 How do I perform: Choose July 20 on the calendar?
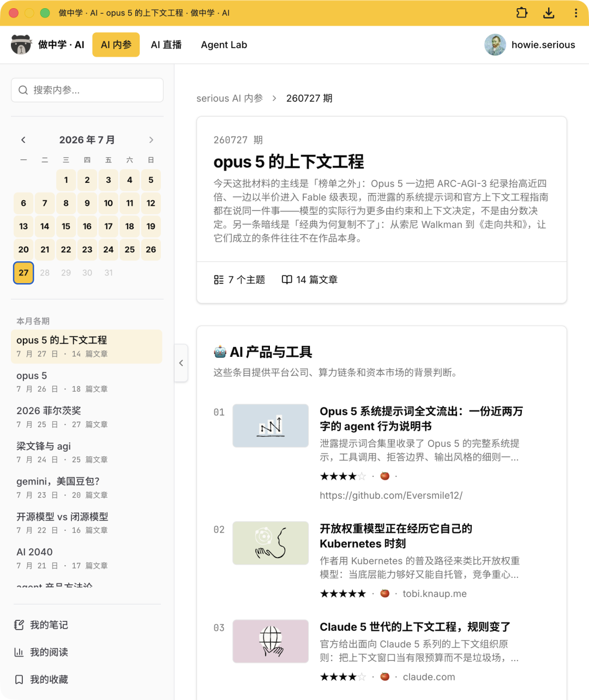23,249
